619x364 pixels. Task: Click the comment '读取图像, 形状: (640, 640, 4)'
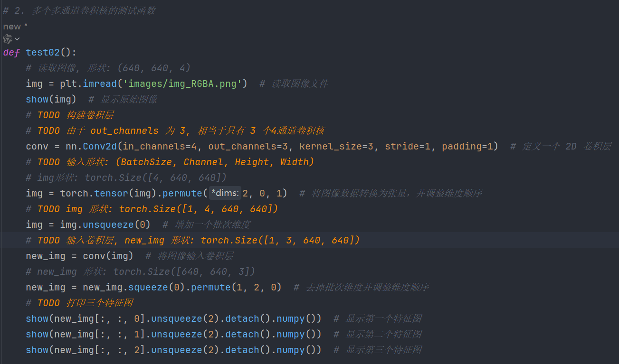pyautogui.click(x=108, y=68)
